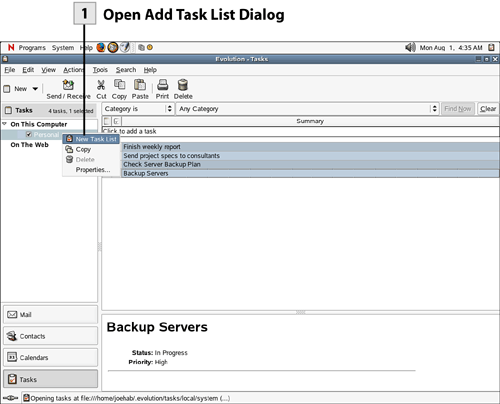The height and width of the screenshot is (404, 500).
Task: Toggle the Personal task list checkbox
Action: [29, 134]
